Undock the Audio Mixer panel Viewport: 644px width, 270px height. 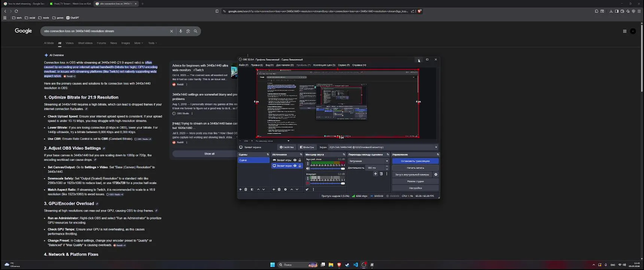tap(344, 154)
